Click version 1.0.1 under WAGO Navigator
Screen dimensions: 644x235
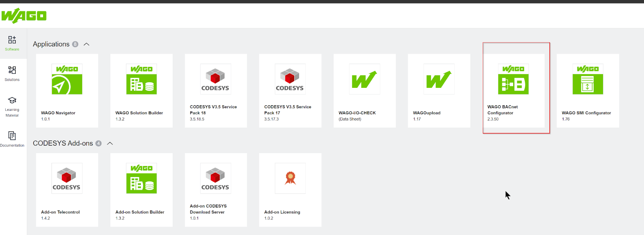[45, 119]
